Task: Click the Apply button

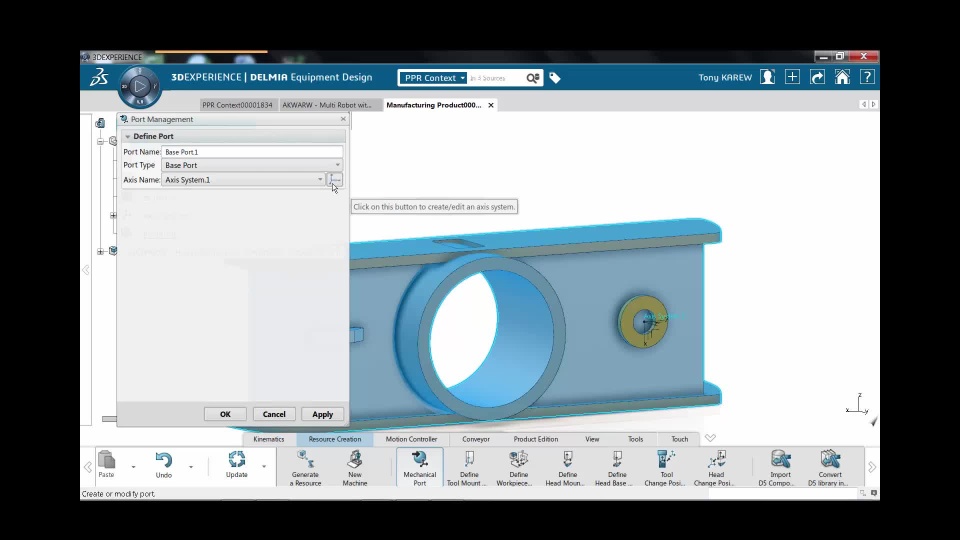Action: point(323,414)
